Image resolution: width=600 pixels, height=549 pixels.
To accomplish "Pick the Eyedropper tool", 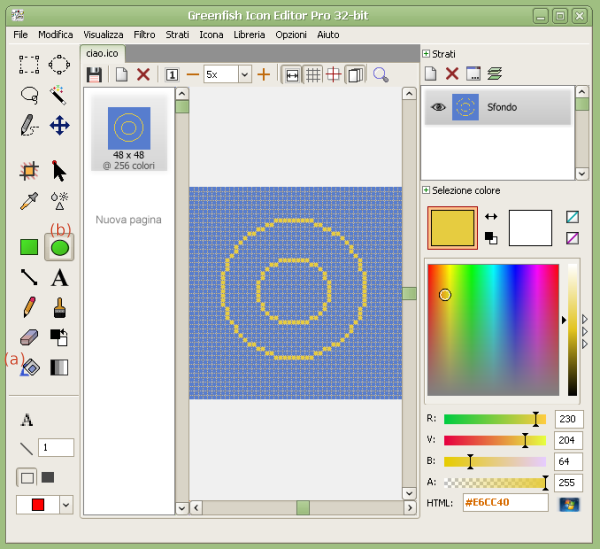I will 29,201.
